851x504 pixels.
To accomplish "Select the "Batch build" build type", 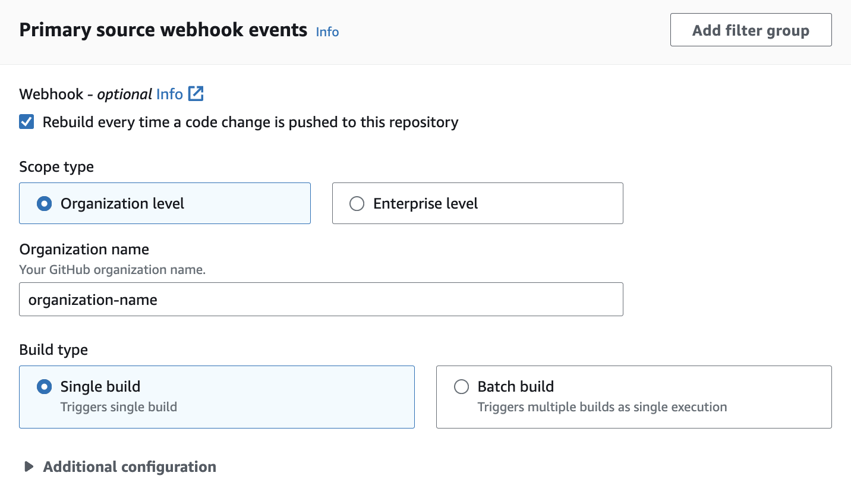I will (x=461, y=386).
